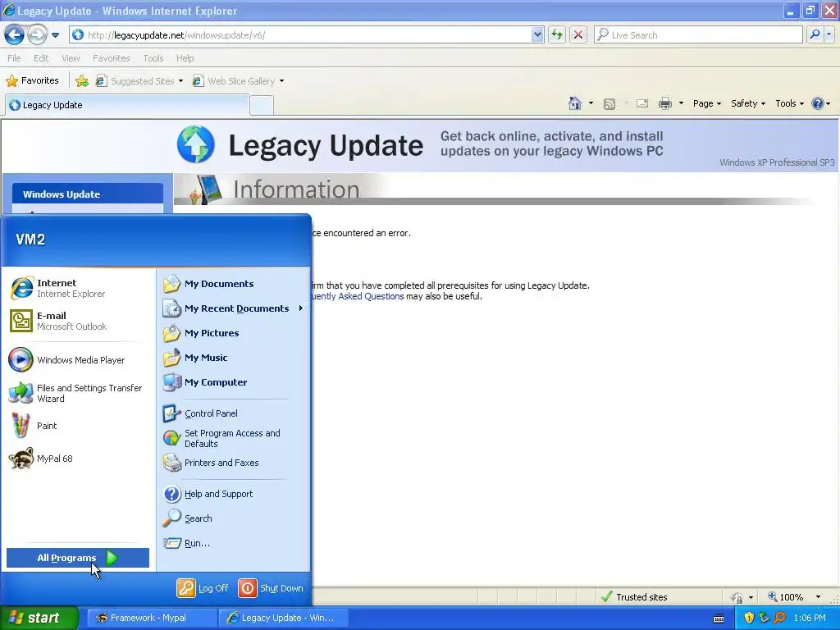Click the RSS feeds icon

(x=609, y=104)
